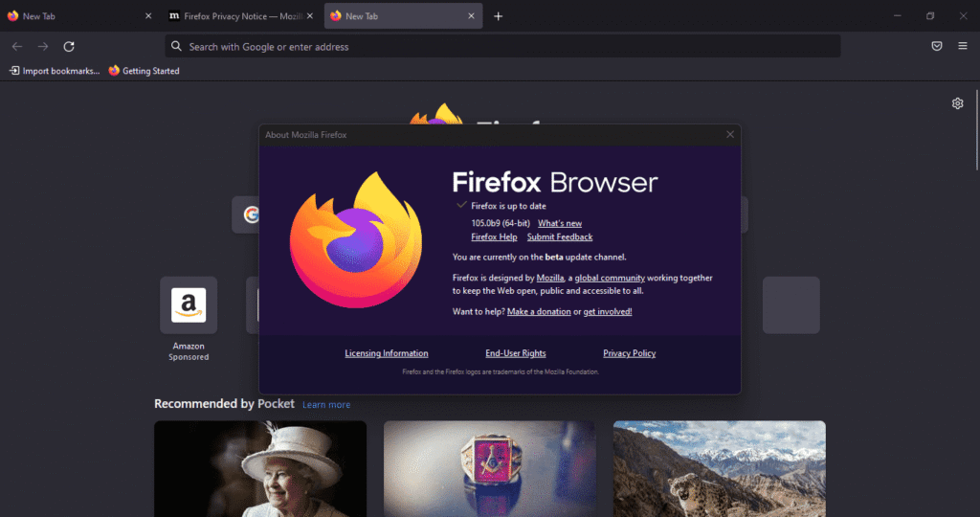Minimize the Firefox window
Viewport: 980px width, 517px height.
point(898,16)
